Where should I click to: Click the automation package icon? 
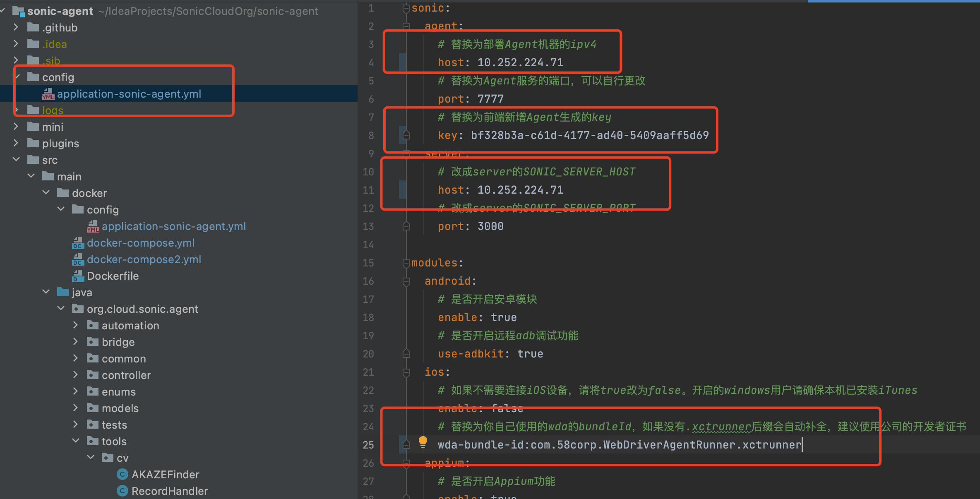[93, 326]
